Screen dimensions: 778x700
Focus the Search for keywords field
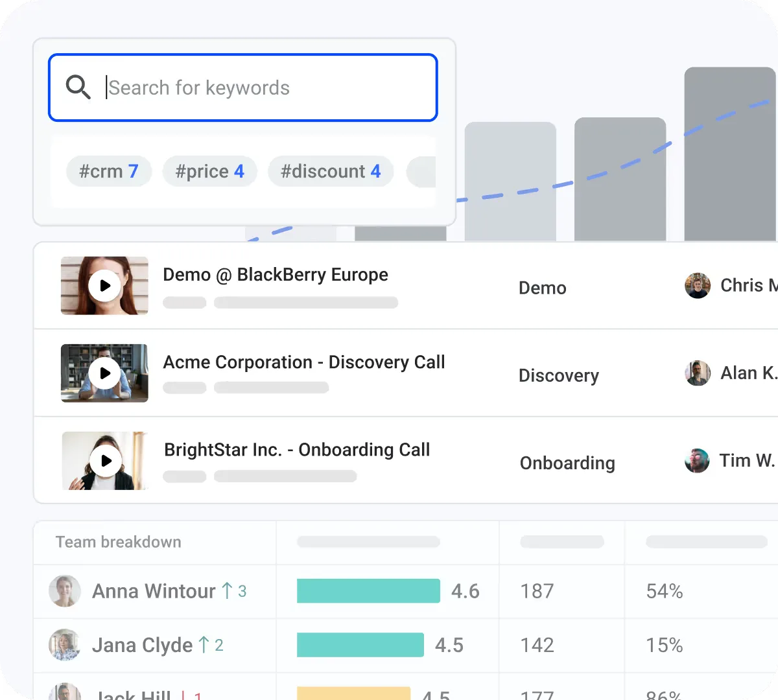point(243,87)
